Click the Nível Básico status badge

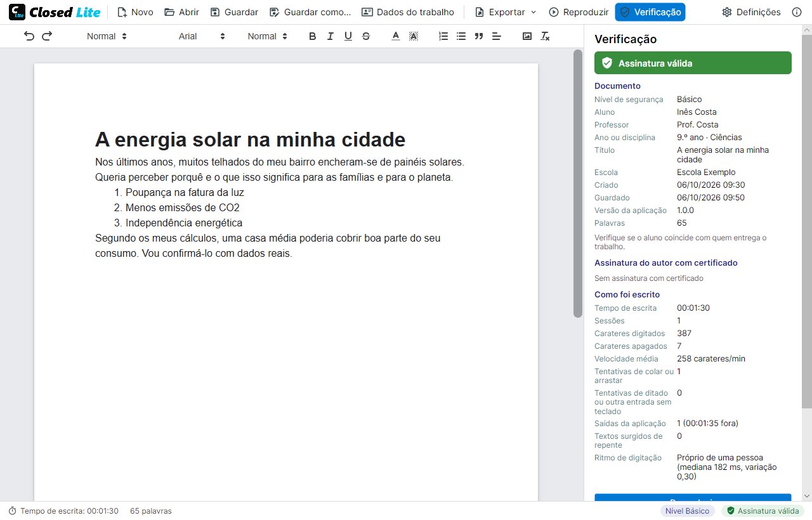pyautogui.click(x=688, y=510)
